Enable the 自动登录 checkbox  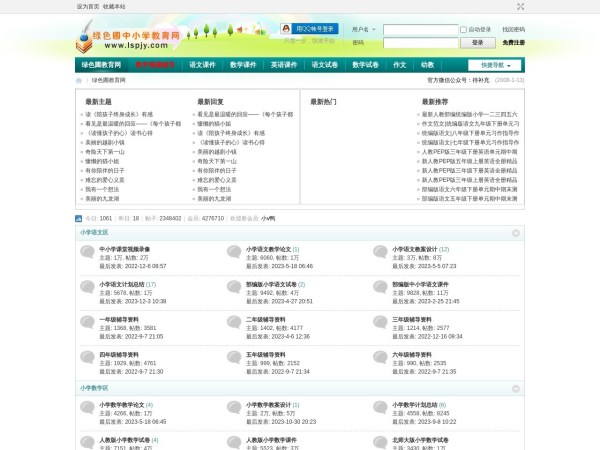click(x=465, y=30)
